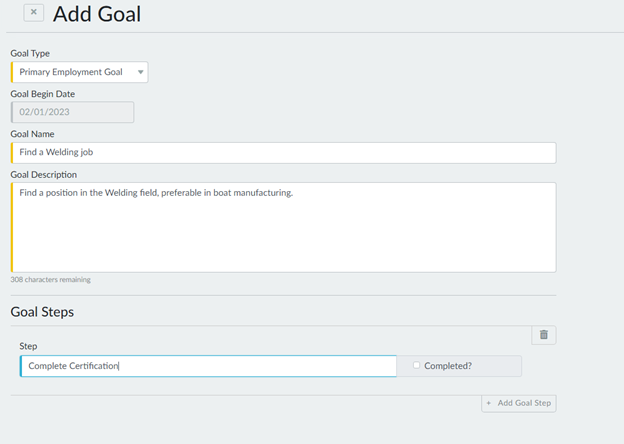Open the Goal Type dropdown

click(x=80, y=72)
